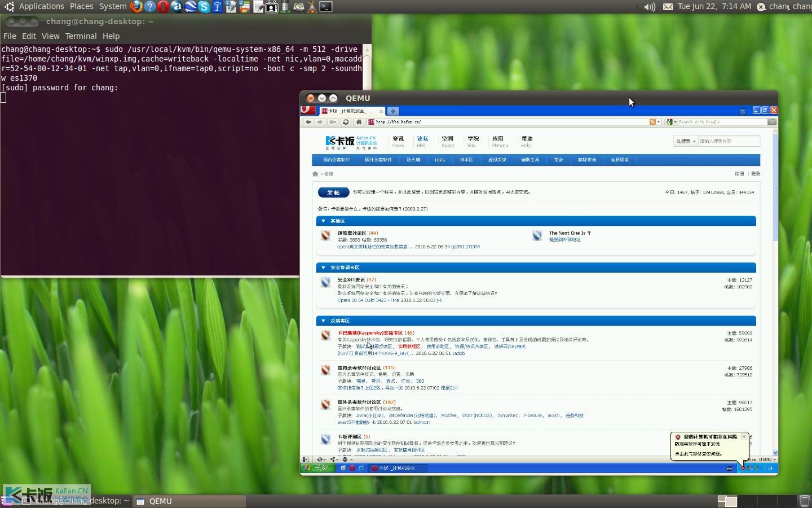Open a new Opera tab
This screenshot has width=812, height=508.
[x=393, y=111]
